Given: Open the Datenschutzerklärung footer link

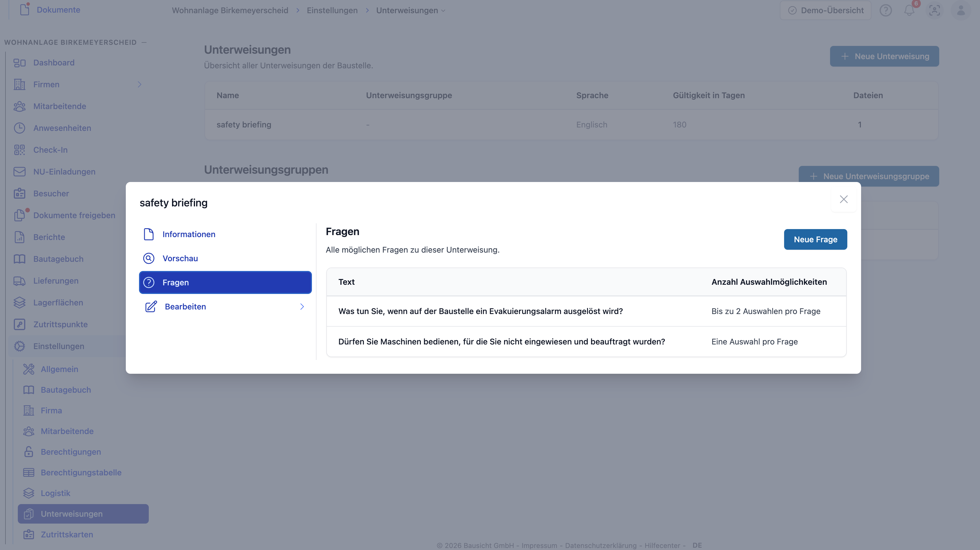Looking at the screenshot, I should [600, 545].
